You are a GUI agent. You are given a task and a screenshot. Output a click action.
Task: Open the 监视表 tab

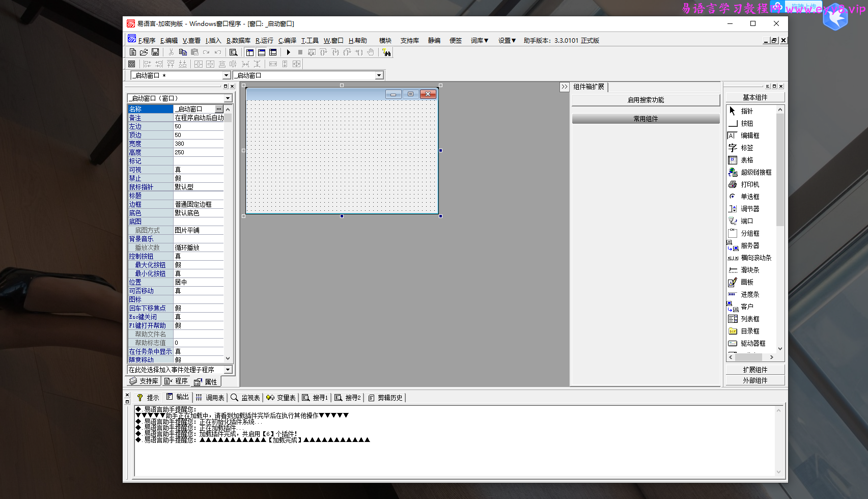coord(245,398)
